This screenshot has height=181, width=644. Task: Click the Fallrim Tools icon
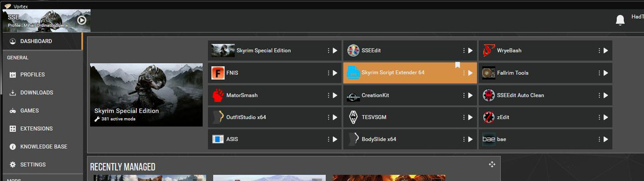coord(489,73)
